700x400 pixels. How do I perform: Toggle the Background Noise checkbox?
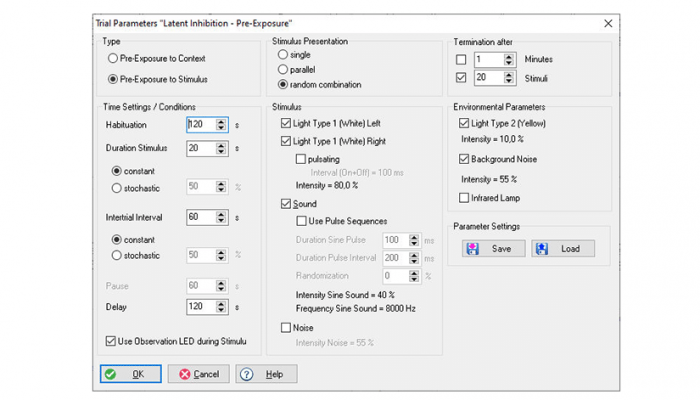pos(463,159)
